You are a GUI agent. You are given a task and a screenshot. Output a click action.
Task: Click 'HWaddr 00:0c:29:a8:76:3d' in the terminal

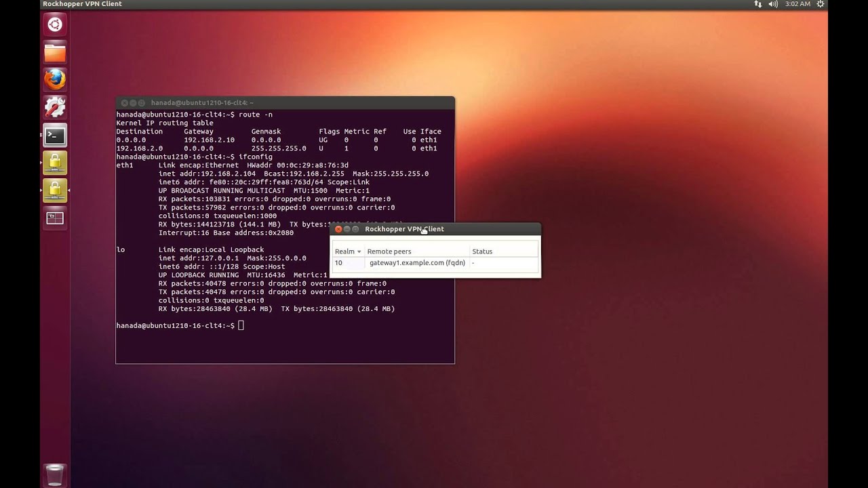(x=298, y=165)
